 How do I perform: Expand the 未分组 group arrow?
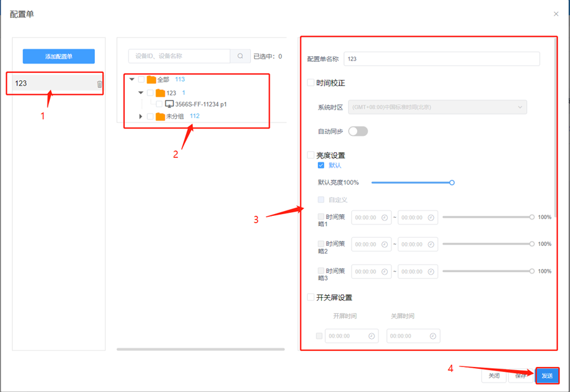click(x=141, y=117)
